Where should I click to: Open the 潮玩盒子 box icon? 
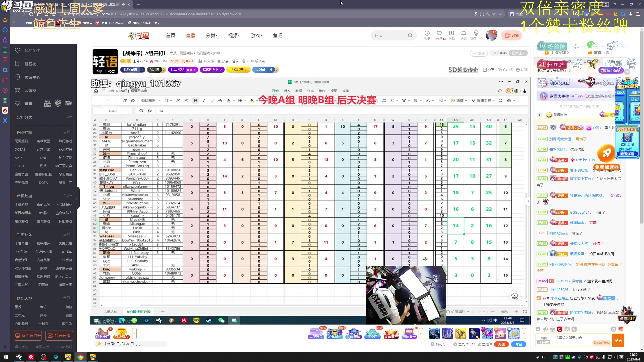(409, 334)
